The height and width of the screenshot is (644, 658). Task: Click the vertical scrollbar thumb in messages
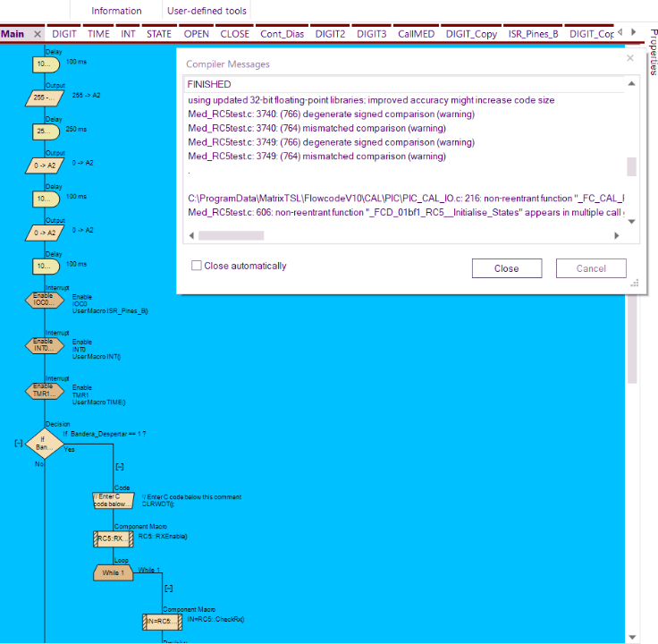631,166
